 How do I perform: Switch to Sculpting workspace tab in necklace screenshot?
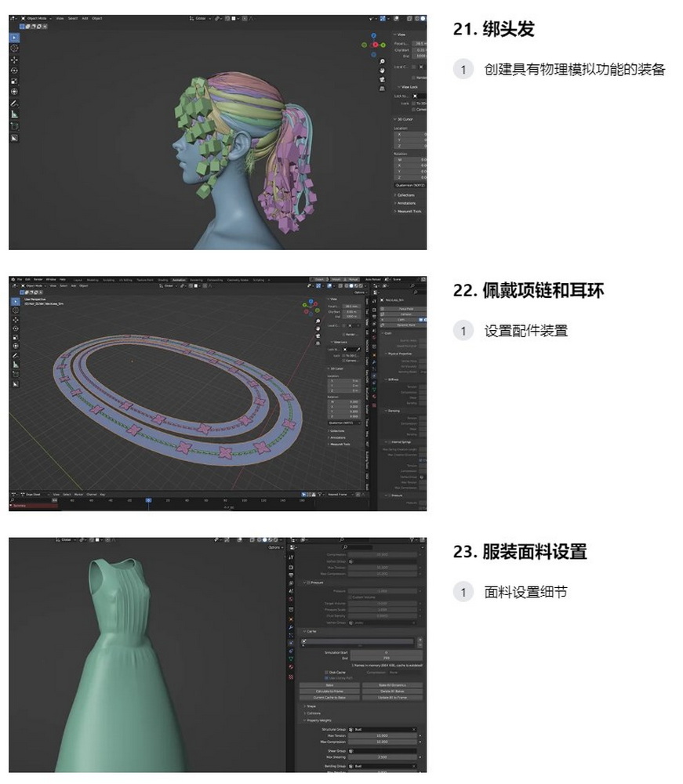coord(108,280)
